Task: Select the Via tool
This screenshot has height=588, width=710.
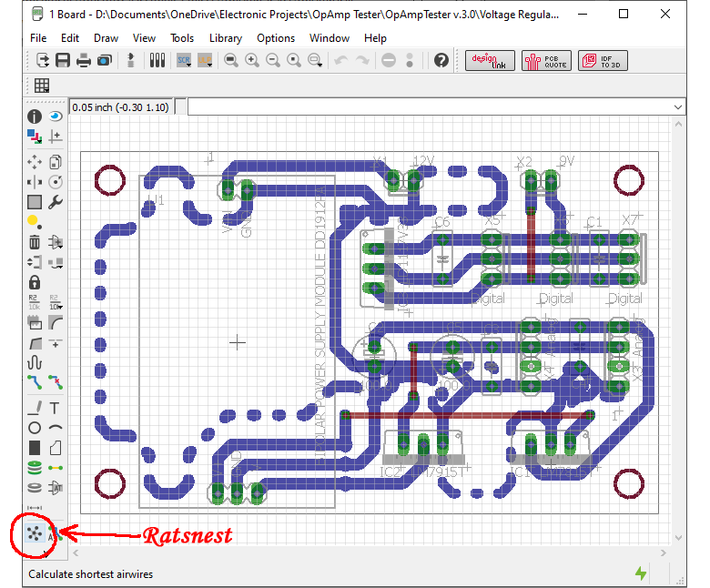Action: 35,468
